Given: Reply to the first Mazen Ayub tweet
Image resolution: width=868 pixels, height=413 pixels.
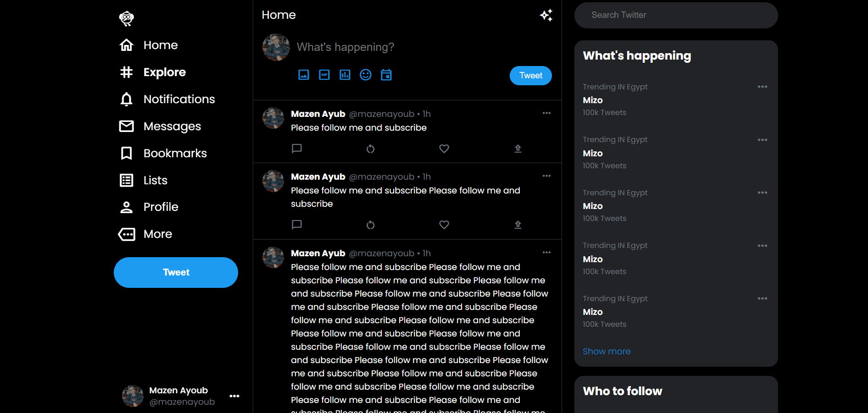Looking at the screenshot, I should pyautogui.click(x=297, y=149).
